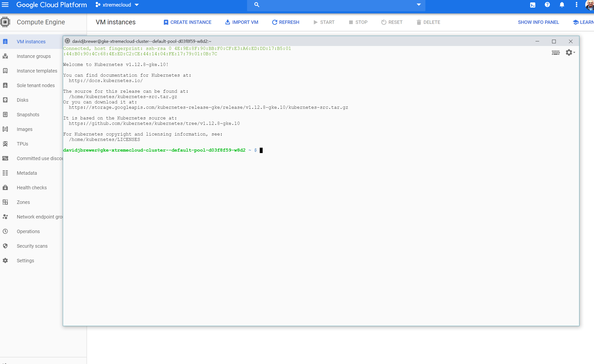Expand the search bar dropdown arrow
This screenshot has width=594, height=364.
(x=419, y=5)
